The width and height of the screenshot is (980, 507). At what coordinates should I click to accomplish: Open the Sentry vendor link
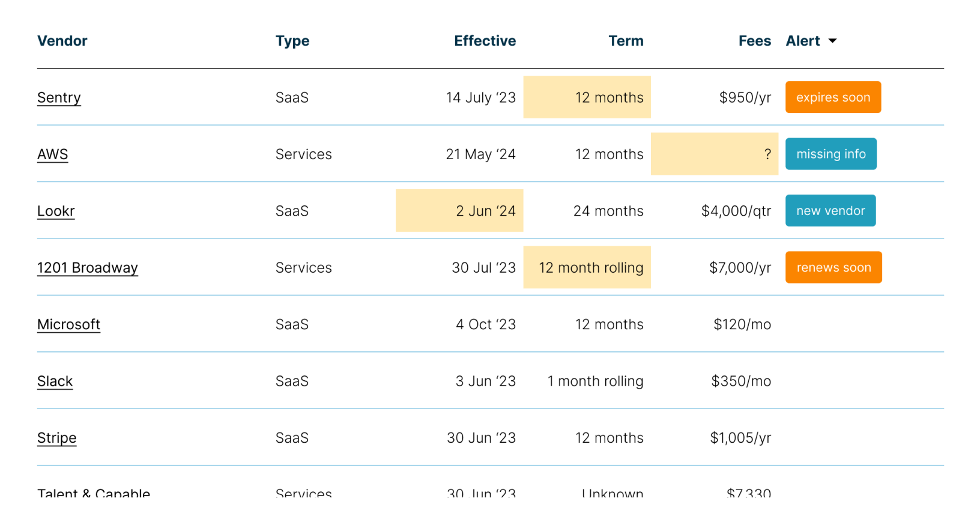59,97
